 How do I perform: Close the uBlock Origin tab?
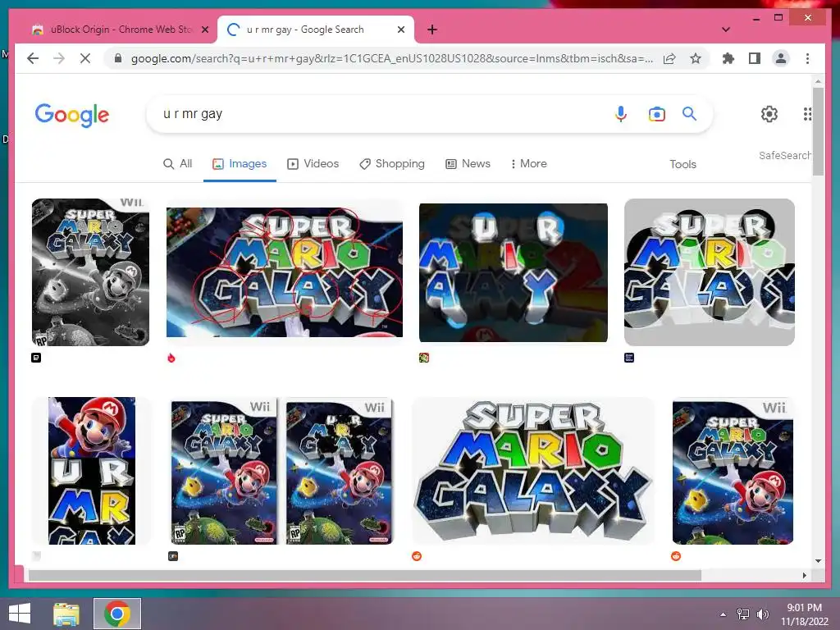click(x=204, y=30)
